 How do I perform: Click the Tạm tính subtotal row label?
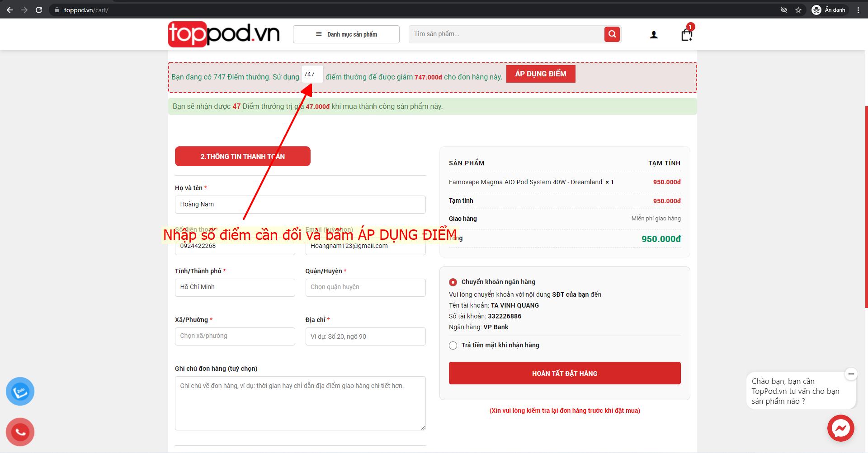pyautogui.click(x=461, y=201)
